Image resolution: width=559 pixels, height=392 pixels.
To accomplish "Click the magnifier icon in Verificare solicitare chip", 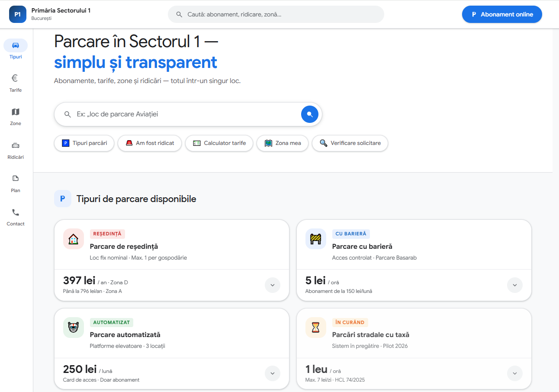I will (x=324, y=143).
